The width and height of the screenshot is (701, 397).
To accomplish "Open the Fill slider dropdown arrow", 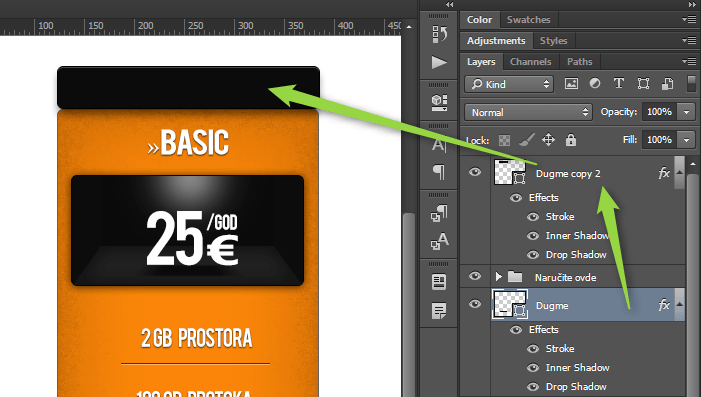I will point(686,140).
